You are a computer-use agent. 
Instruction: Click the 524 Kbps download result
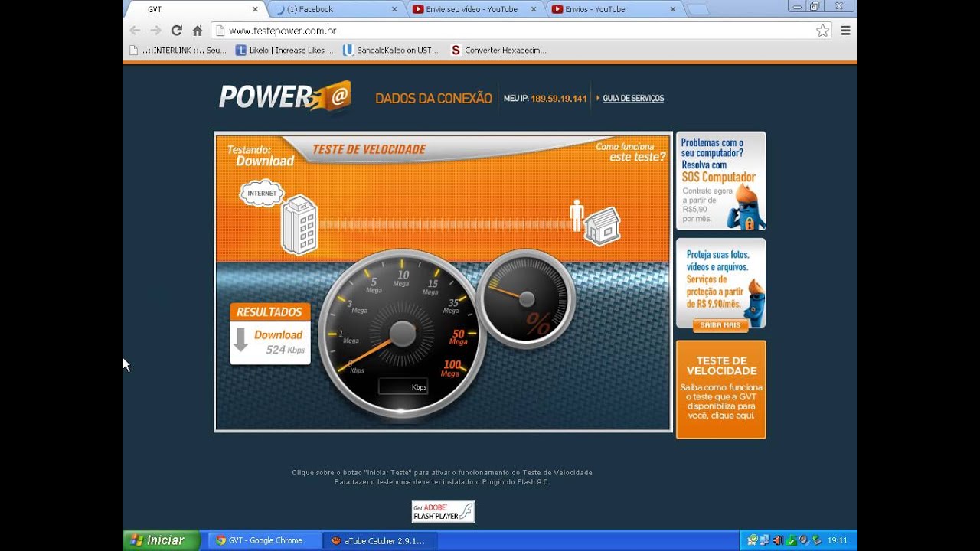coord(285,350)
